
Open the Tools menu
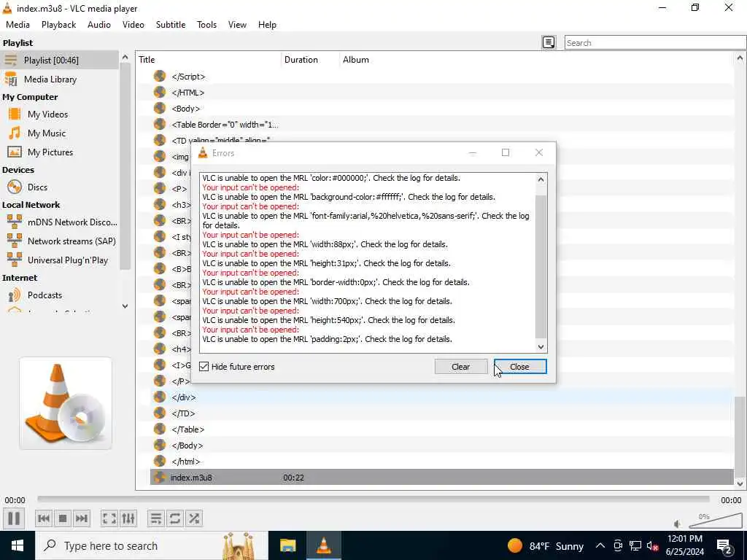coord(206,25)
